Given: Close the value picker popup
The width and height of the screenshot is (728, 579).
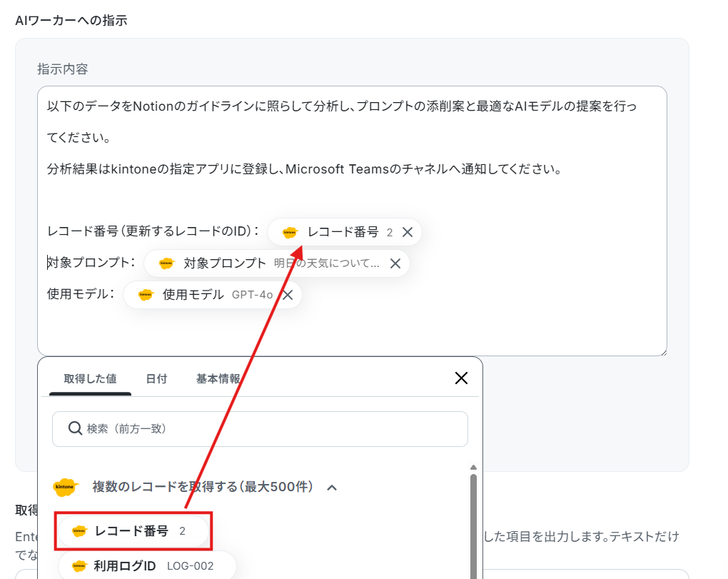Looking at the screenshot, I should (461, 378).
